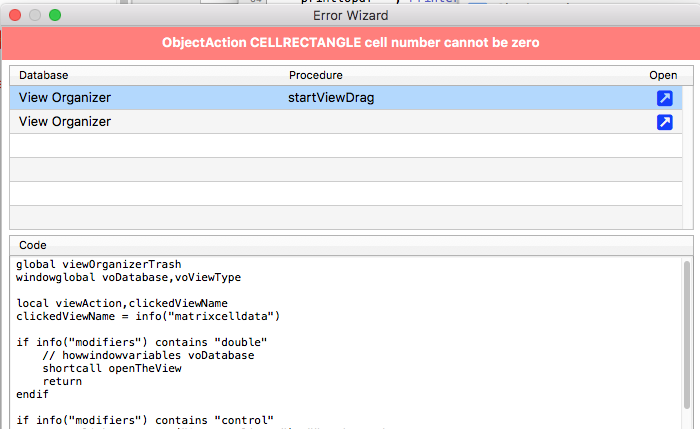700x429 pixels.
Task: Click the line 'shortcall openTheView'
Action: 112,368
